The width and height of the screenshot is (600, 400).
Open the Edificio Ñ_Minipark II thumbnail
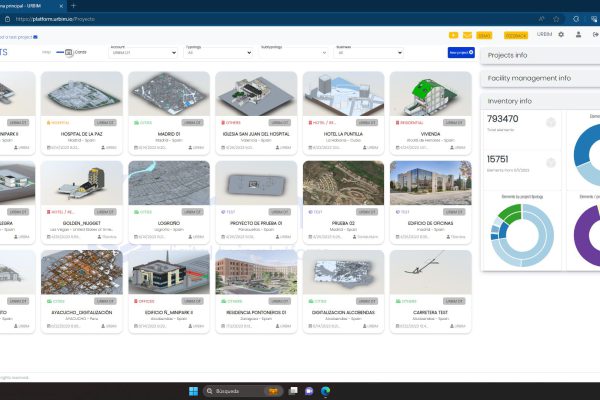tap(169, 272)
